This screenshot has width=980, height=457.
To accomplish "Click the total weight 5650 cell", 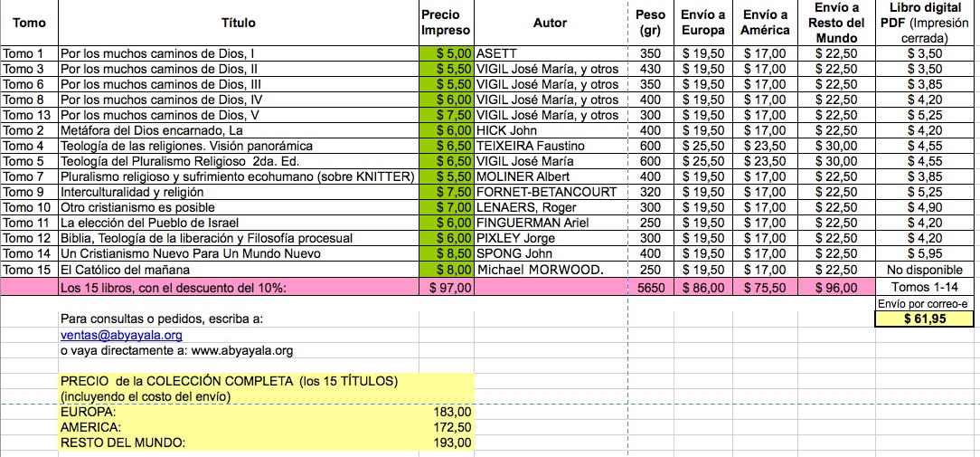I will (649, 288).
